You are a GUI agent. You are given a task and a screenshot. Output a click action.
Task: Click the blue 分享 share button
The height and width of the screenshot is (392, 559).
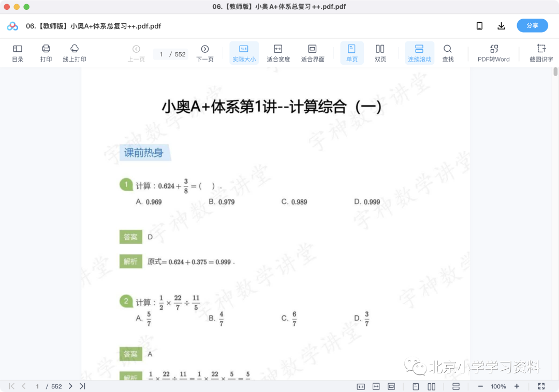(532, 26)
